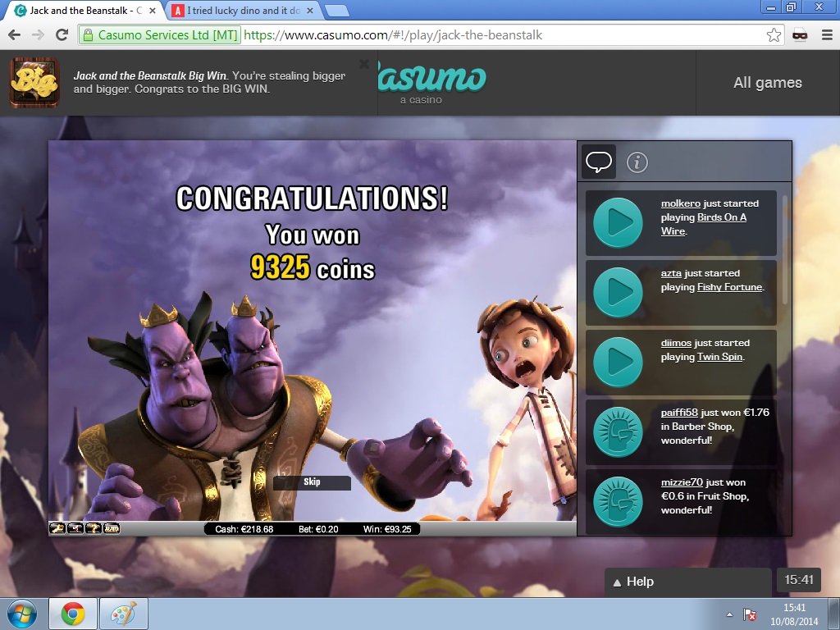Viewport: 840px width, 630px height.
Task: Open a new browser tab
Action: pos(337,10)
